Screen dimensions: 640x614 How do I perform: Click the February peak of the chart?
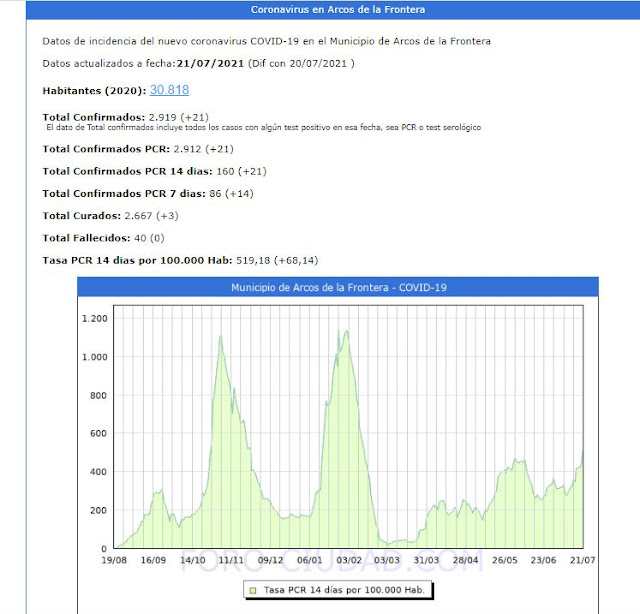click(x=347, y=331)
